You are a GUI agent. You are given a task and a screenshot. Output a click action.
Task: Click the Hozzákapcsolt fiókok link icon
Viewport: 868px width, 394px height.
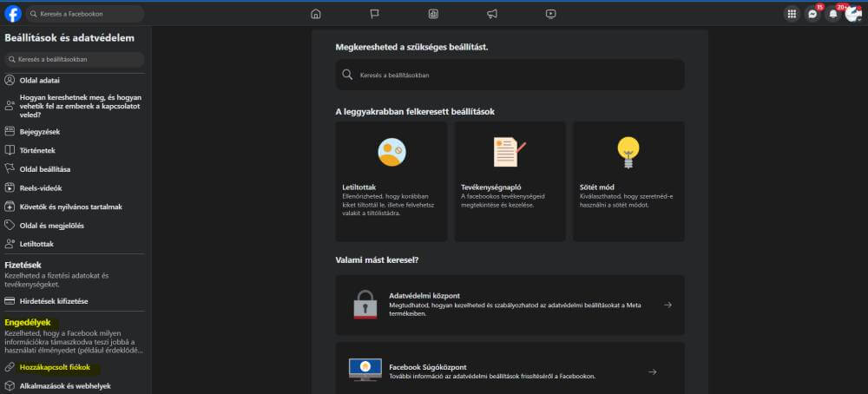click(10, 367)
